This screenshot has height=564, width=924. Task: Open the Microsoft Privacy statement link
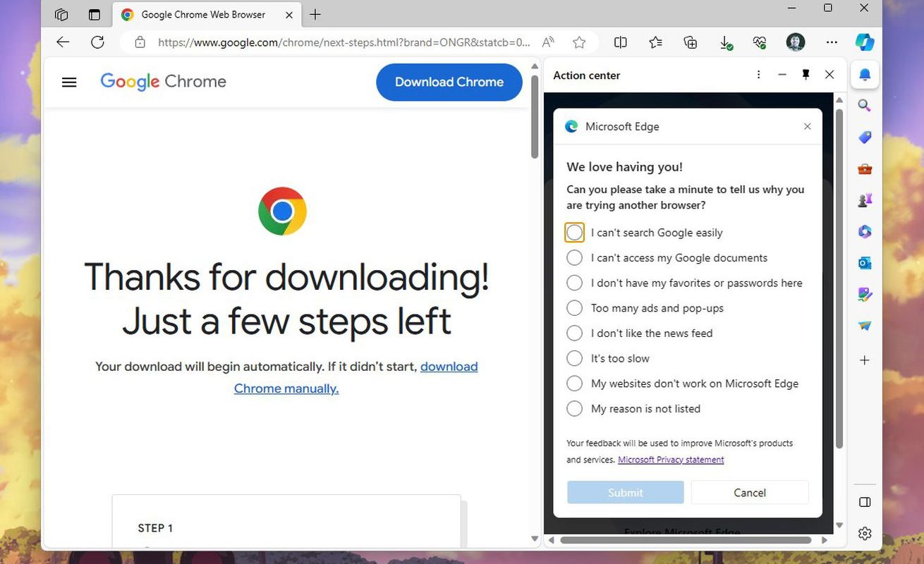[671, 460]
